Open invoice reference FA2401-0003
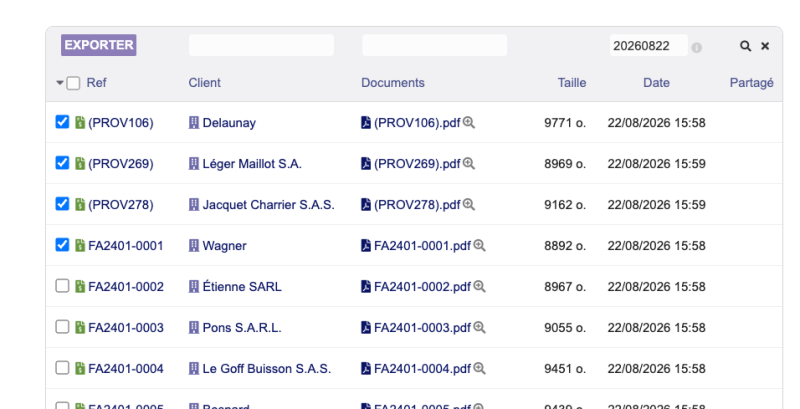The width and height of the screenshot is (800, 409). click(x=126, y=328)
